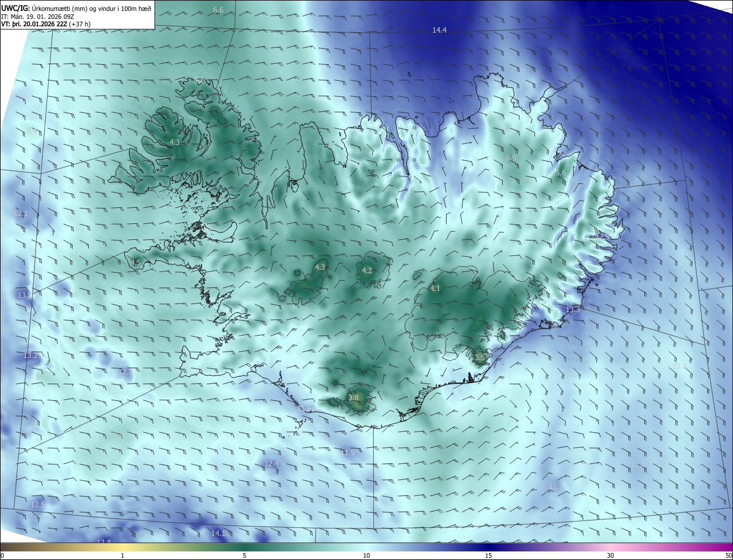Click the 5.6 value near the northeast coast

(x=561, y=173)
